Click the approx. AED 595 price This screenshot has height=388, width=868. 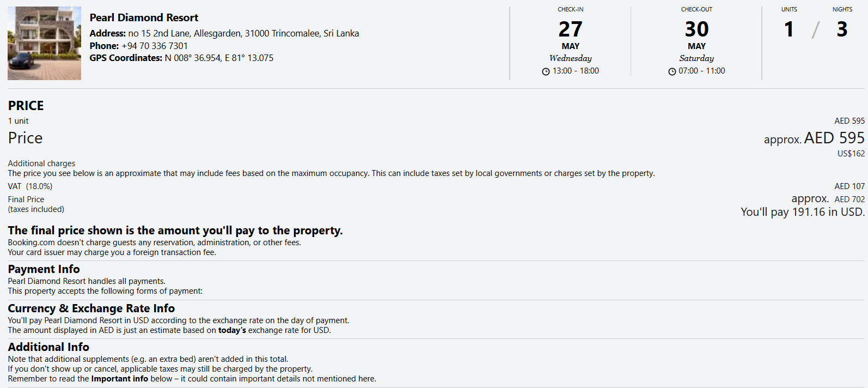[814, 138]
